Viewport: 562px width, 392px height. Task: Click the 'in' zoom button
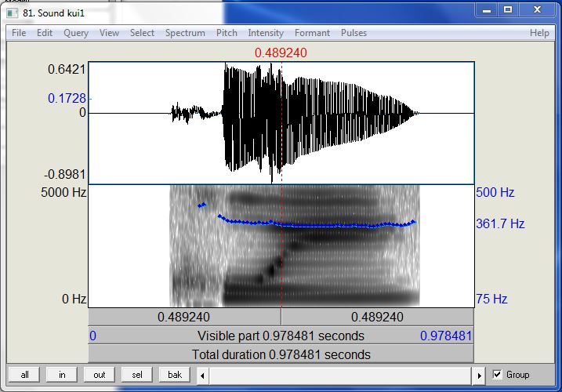(x=62, y=375)
